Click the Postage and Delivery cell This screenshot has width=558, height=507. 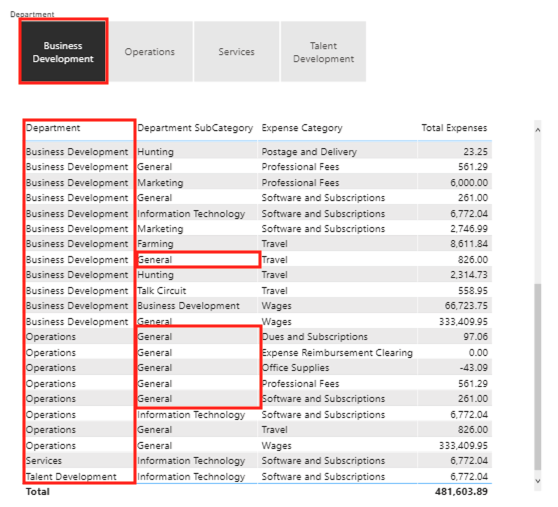point(309,152)
